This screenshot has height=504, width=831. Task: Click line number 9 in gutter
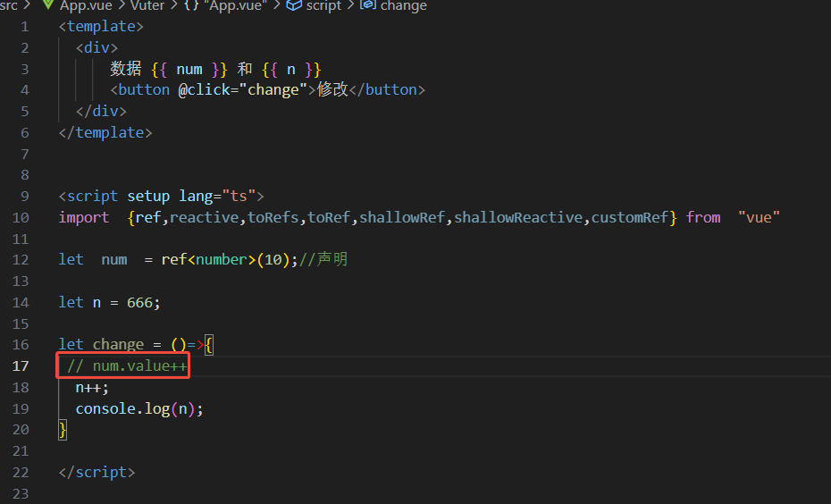pos(24,196)
